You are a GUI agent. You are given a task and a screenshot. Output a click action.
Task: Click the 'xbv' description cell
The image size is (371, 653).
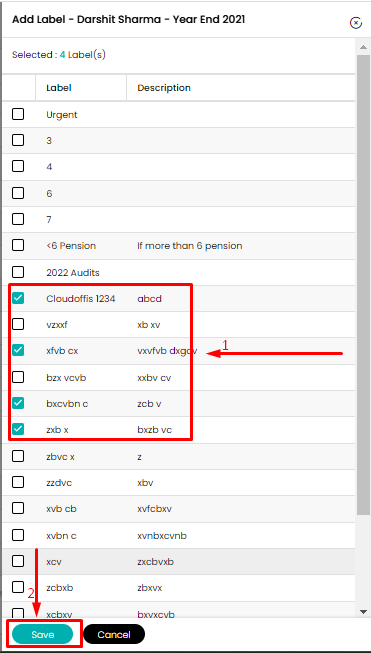tap(145, 483)
